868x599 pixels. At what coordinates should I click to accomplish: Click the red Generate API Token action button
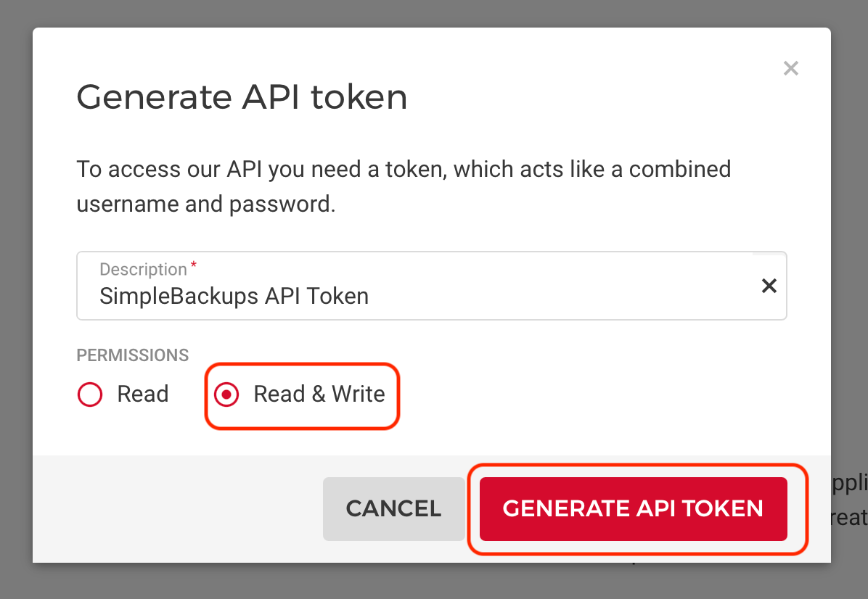(x=634, y=508)
